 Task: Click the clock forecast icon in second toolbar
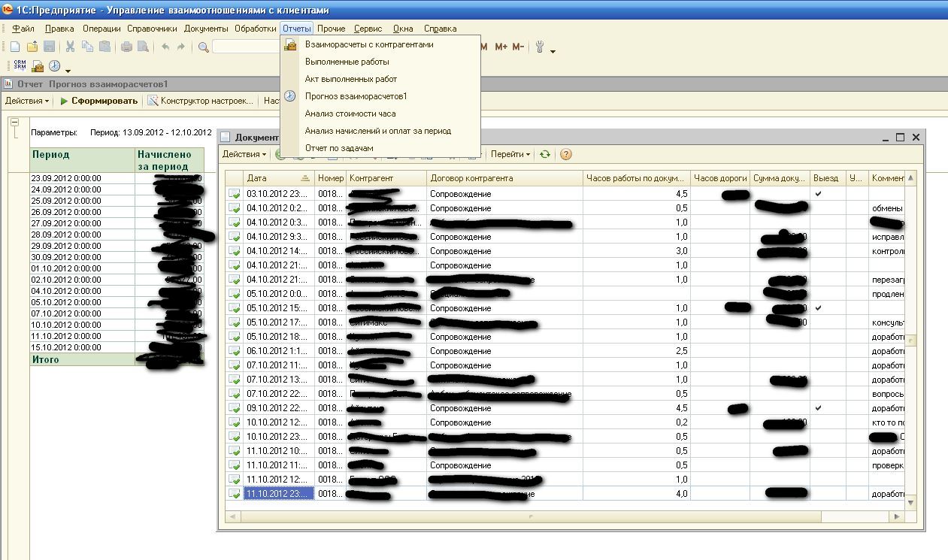(x=54, y=66)
